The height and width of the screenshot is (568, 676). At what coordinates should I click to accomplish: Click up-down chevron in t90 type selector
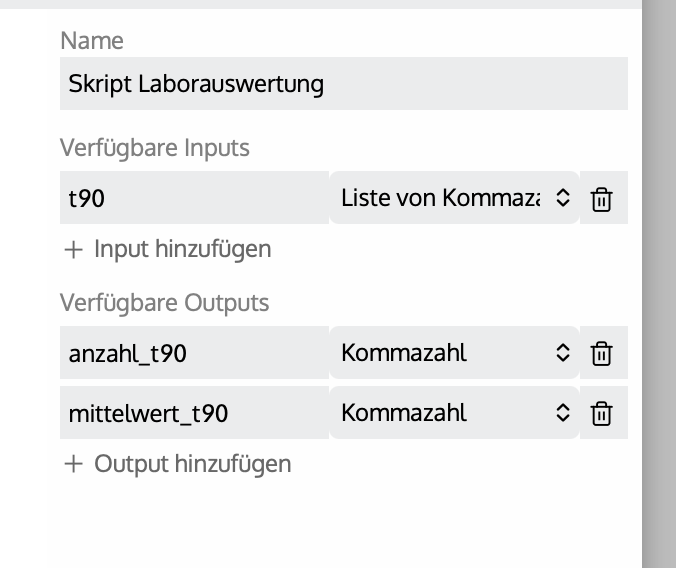pyautogui.click(x=562, y=199)
